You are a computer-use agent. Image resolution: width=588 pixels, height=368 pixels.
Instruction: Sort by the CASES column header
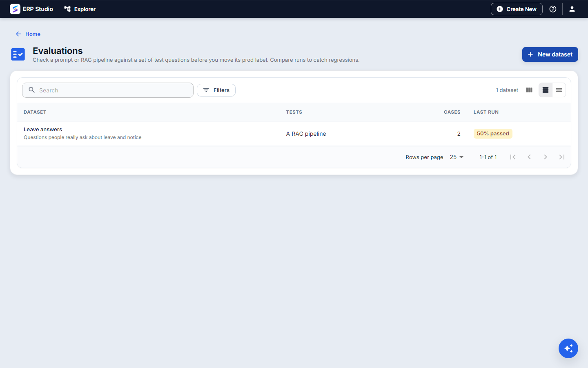[452, 112]
